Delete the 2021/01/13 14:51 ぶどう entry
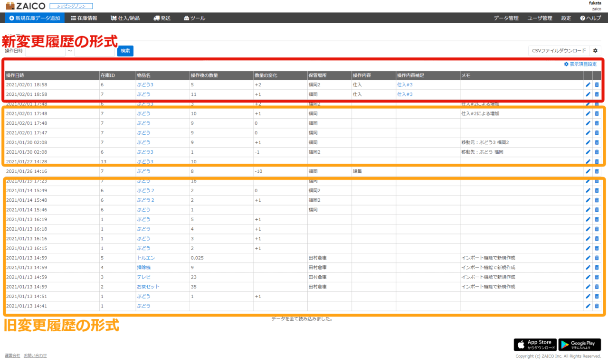This screenshot has height=364, width=608. [x=597, y=296]
